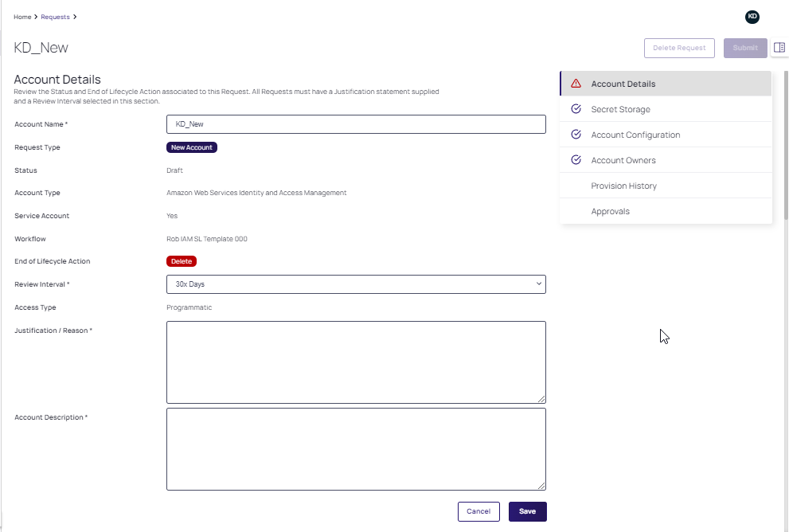Open the Review Interval dropdown
Viewport: 789px width, 532px height.
pyautogui.click(x=356, y=284)
